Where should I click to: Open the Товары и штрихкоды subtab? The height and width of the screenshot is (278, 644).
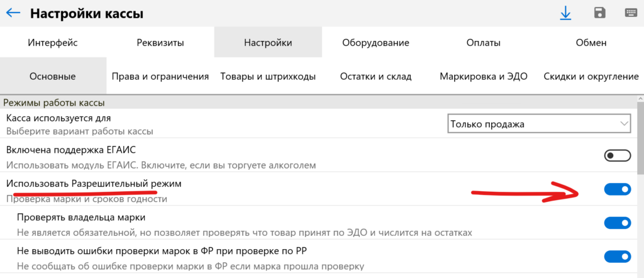[x=268, y=77]
